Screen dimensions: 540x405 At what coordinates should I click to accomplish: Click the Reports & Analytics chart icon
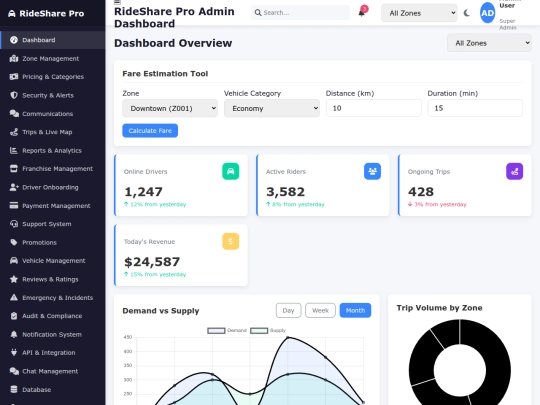coord(14,150)
